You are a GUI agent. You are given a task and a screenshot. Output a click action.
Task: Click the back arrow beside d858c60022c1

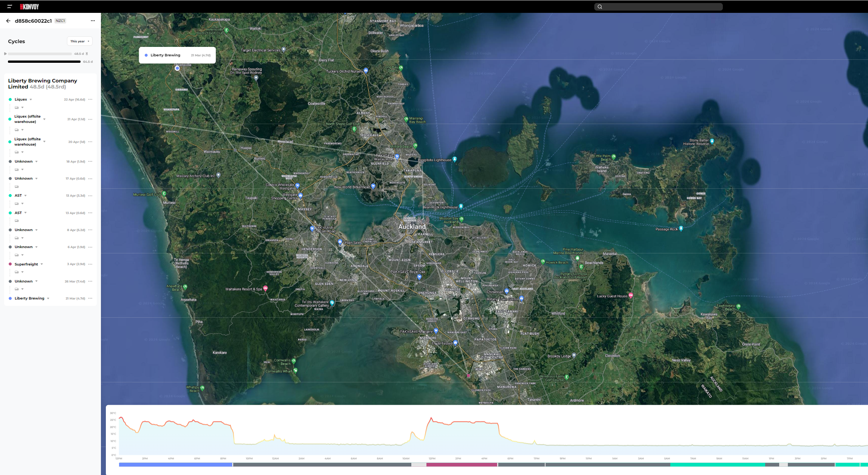point(8,21)
